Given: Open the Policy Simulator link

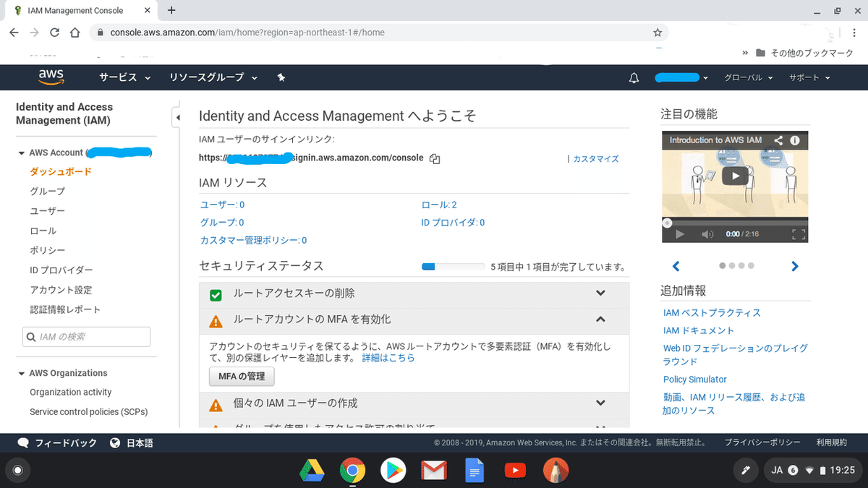Looking at the screenshot, I should click(x=695, y=380).
